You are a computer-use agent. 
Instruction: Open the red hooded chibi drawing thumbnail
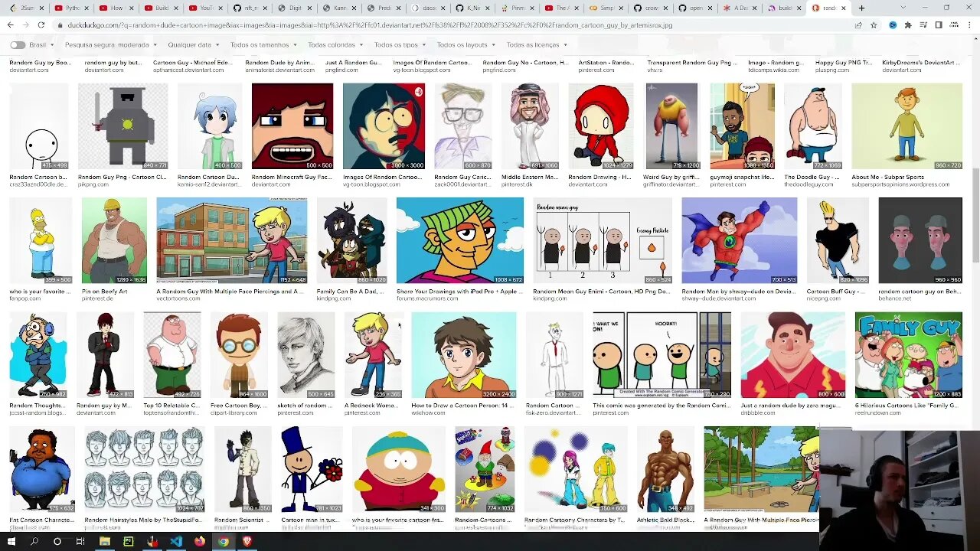pos(600,126)
